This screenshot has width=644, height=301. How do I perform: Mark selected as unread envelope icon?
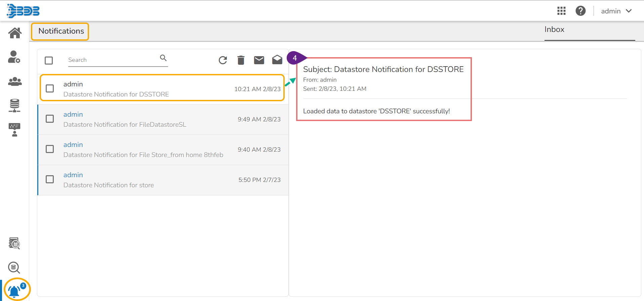(259, 60)
